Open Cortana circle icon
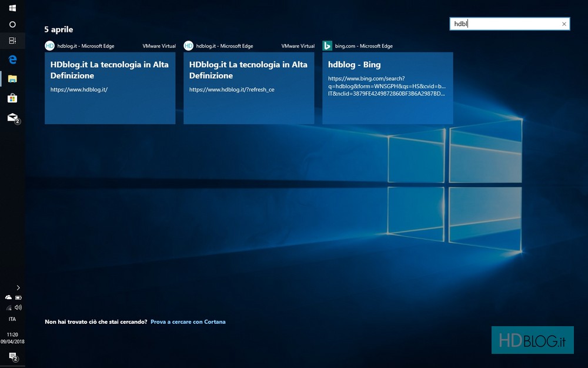Image resolution: width=588 pixels, height=368 pixels. coord(12,24)
